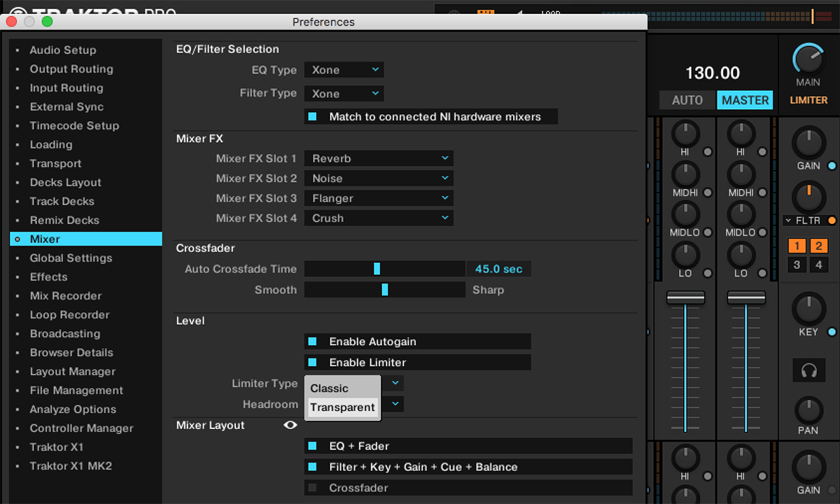The width and height of the screenshot is (840, 504).
Task: Click the MIDLO kill dot on right channel
Action: tap(763, 232)
